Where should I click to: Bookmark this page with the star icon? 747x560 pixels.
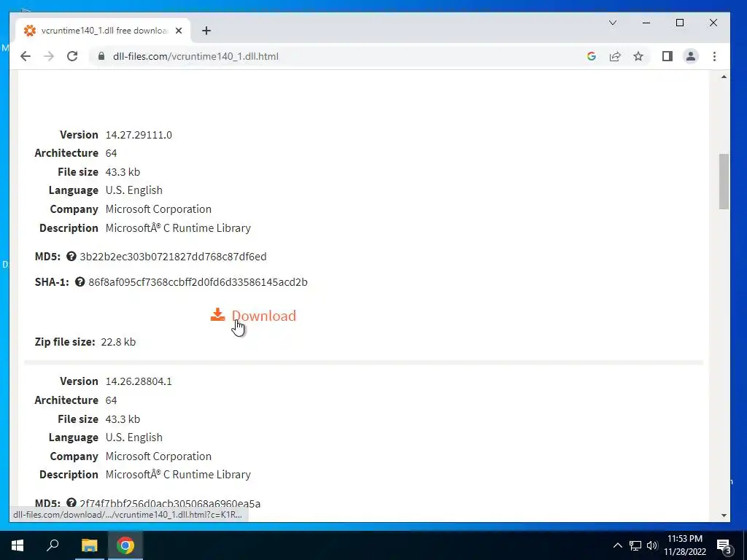pos(638,56)
